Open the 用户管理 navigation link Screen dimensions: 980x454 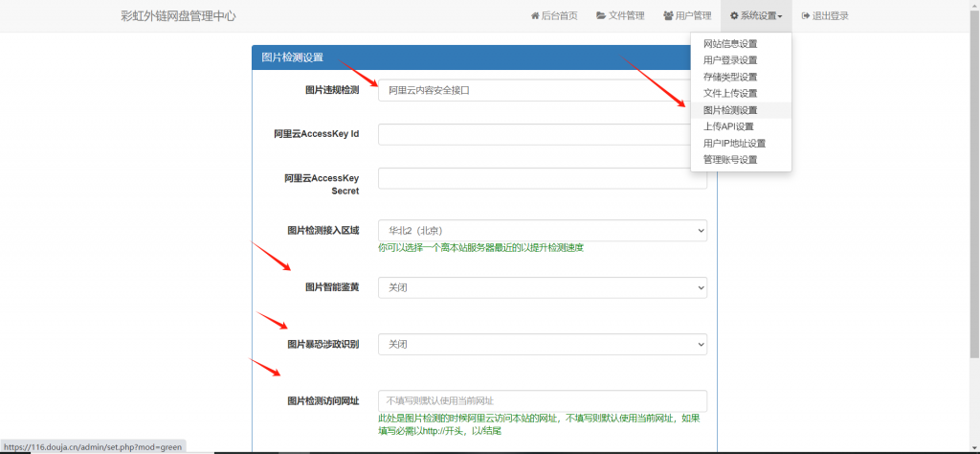click(687, 16)
